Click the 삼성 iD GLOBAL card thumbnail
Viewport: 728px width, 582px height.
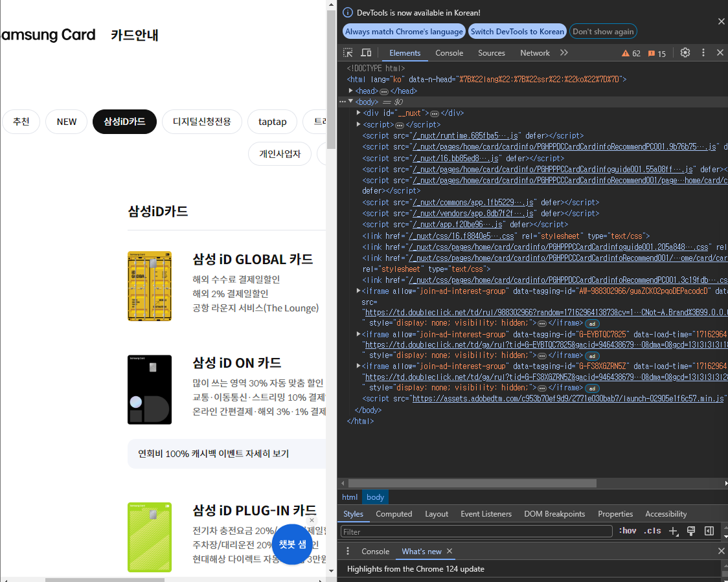[150, 286]
